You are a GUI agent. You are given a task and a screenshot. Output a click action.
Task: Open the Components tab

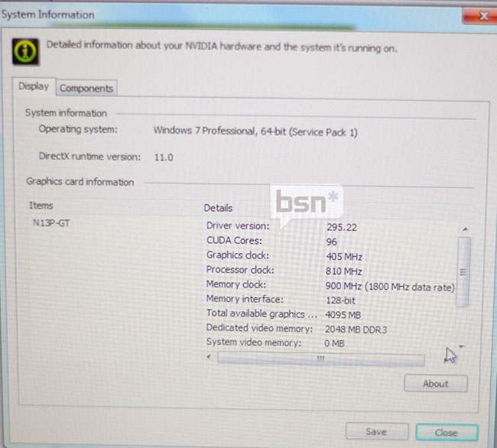pos(86,89)
